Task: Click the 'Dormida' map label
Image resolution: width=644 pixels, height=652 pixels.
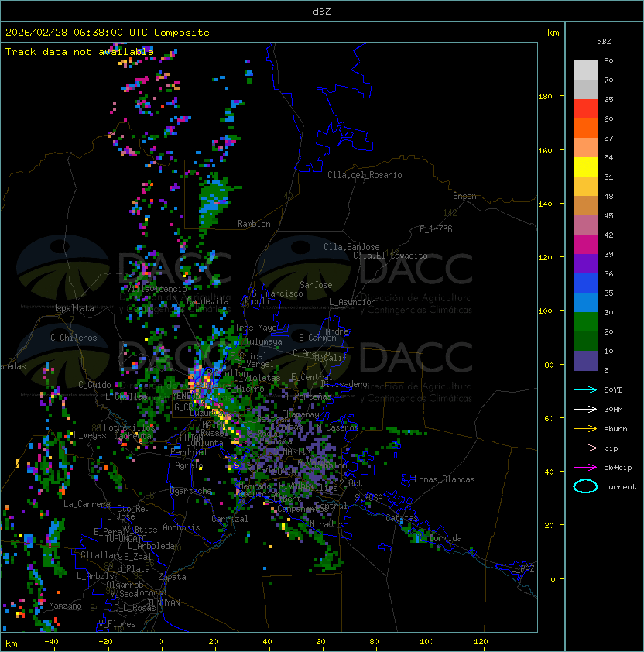Action: 445,538
